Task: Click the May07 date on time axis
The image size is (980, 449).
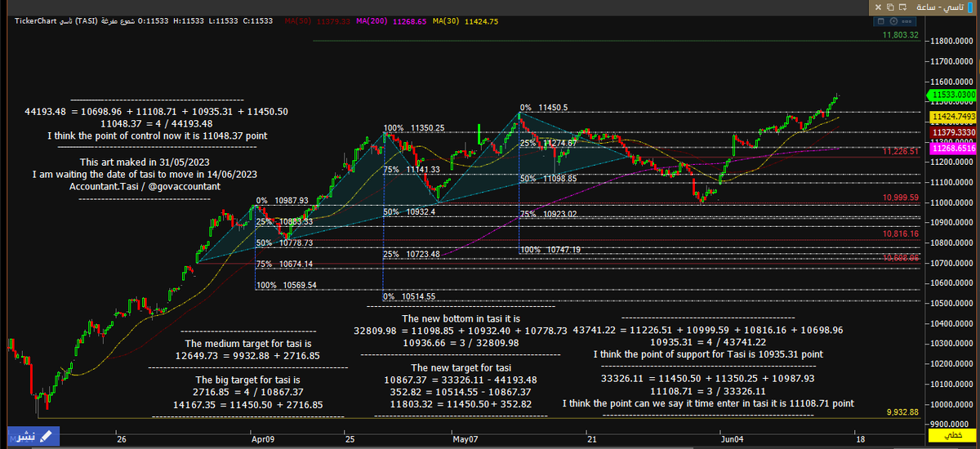Action: click(464, 438)
